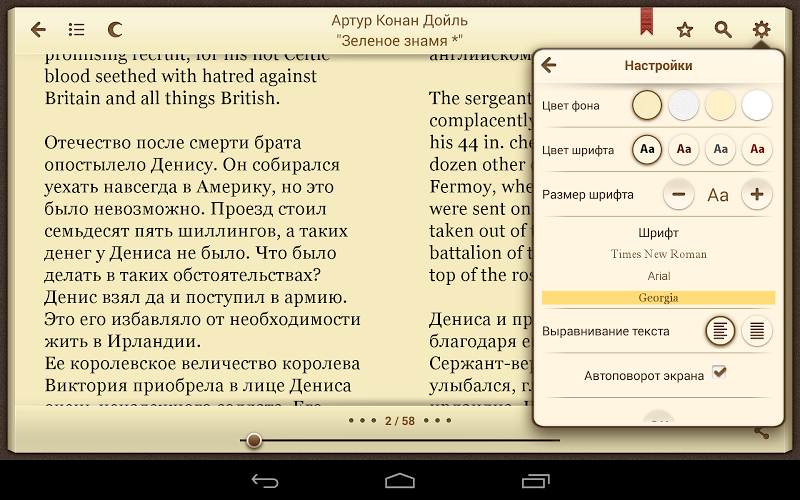Click the Цвет шрифта label
This screenshot has height=500, width=800.
click(x=578, y=151)
